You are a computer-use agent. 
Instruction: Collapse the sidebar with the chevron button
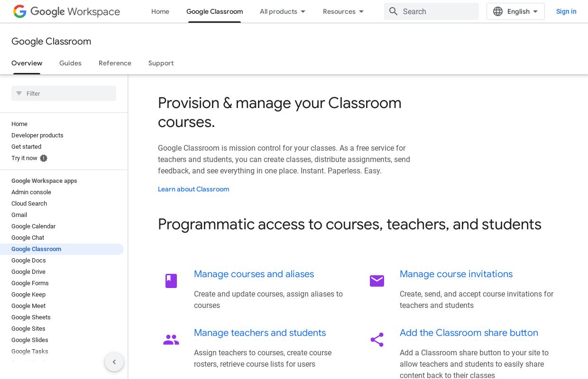click(114, 362)
